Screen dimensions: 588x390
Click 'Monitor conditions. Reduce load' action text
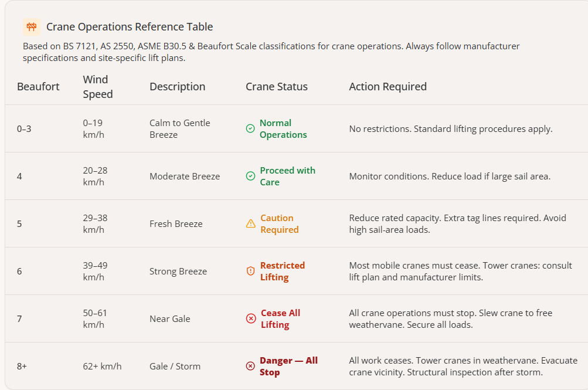pos(450,177)
